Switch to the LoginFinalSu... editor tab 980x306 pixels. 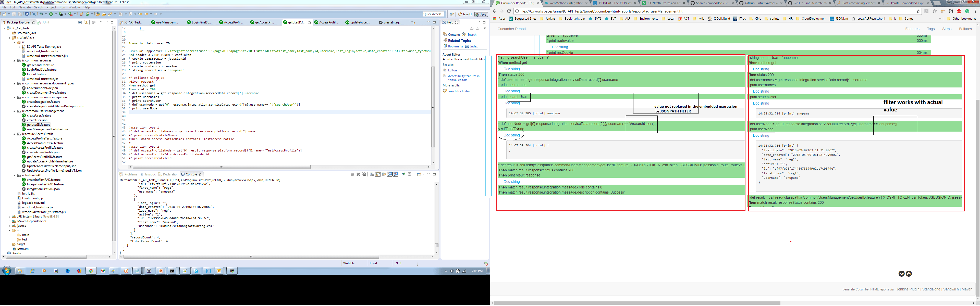tap(199, 22)
